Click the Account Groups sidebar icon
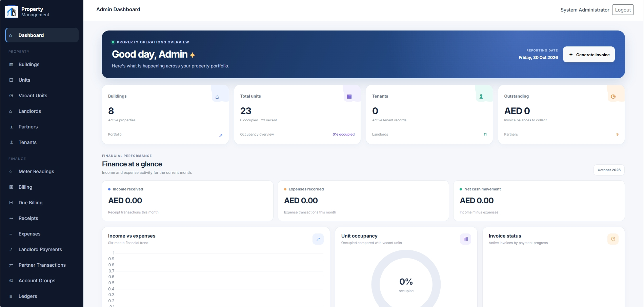This screenshot has height=307, width=644. 11,281
